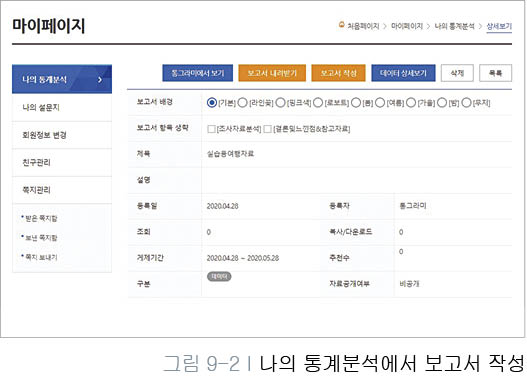Click 마이페이지 breadcrumb link
The image size is (527, 389).
click(407, 26)
